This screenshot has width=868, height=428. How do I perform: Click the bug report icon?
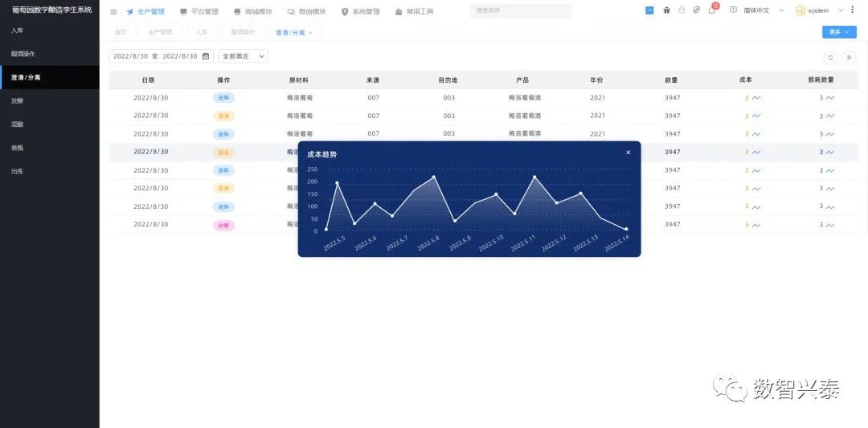666,10
